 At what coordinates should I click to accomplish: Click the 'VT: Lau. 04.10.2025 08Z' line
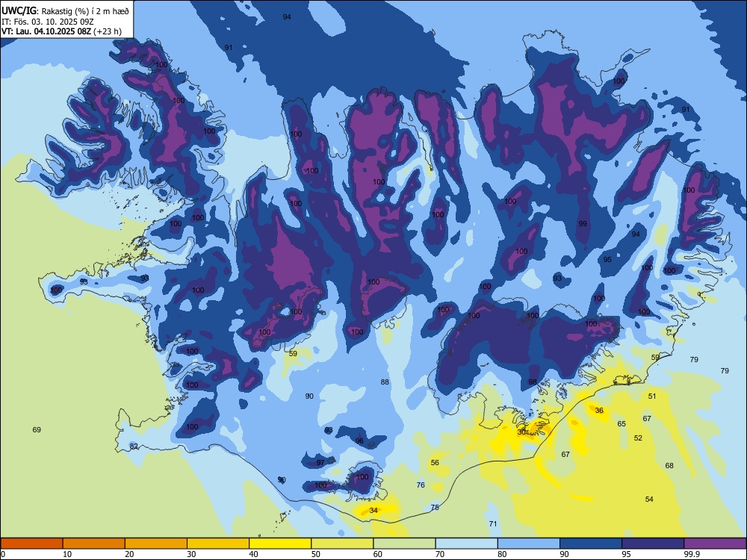(46, 32)
